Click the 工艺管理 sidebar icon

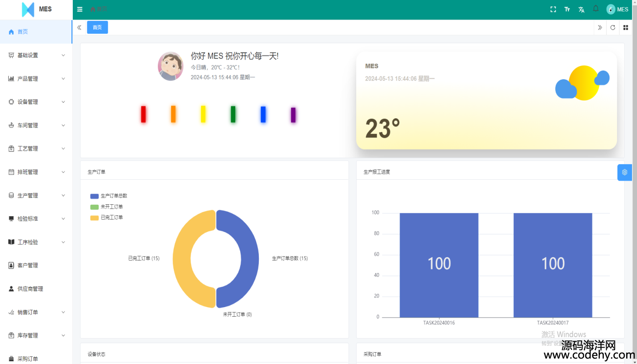click(x=11, y=149)
